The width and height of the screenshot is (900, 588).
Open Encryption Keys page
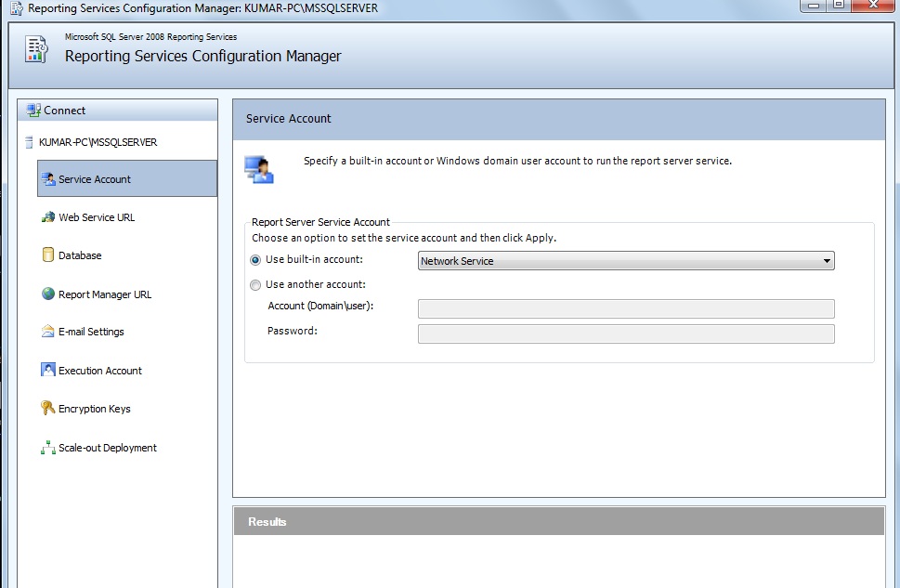pos(94,409)
